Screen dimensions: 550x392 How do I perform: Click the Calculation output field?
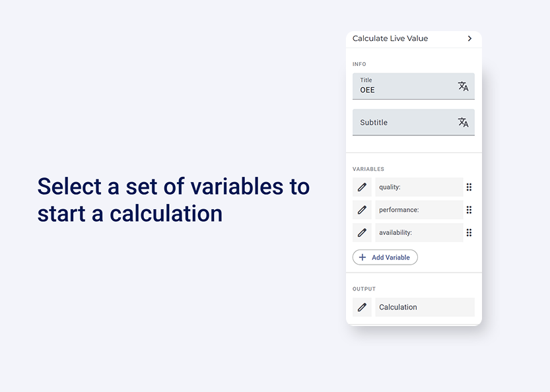(x=425, y=308)
